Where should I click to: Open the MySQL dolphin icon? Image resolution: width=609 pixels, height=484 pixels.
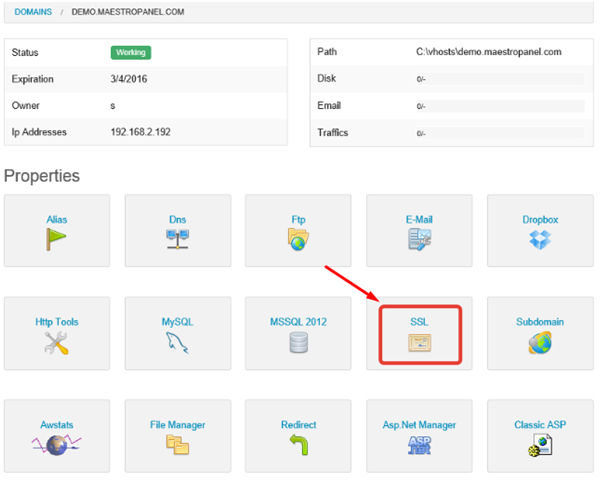(177, 343)
